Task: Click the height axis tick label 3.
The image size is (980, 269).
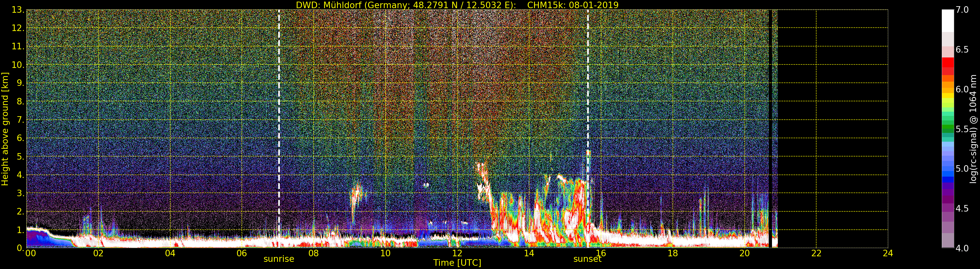Action: point(20,193)
